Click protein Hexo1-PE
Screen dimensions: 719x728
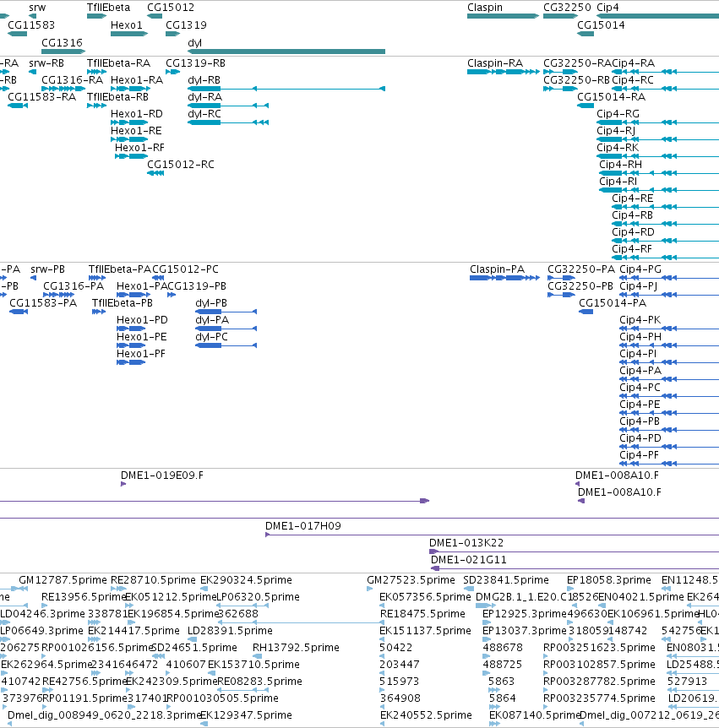pos(142,337)
